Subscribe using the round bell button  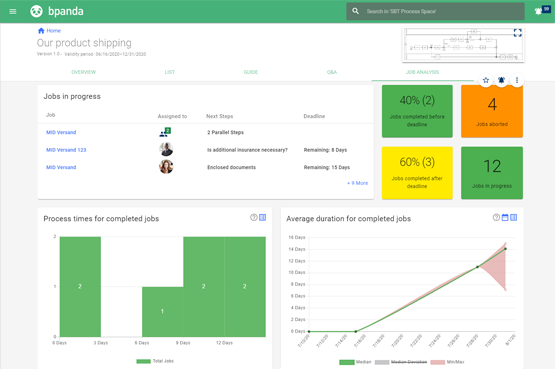501,80
